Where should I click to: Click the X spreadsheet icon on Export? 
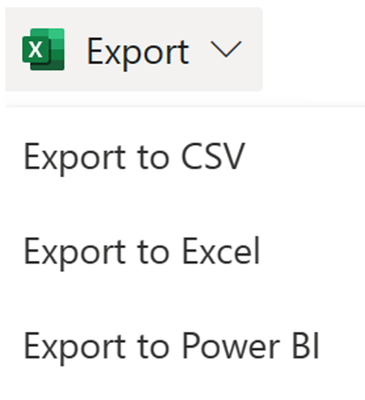click(43, 49)
